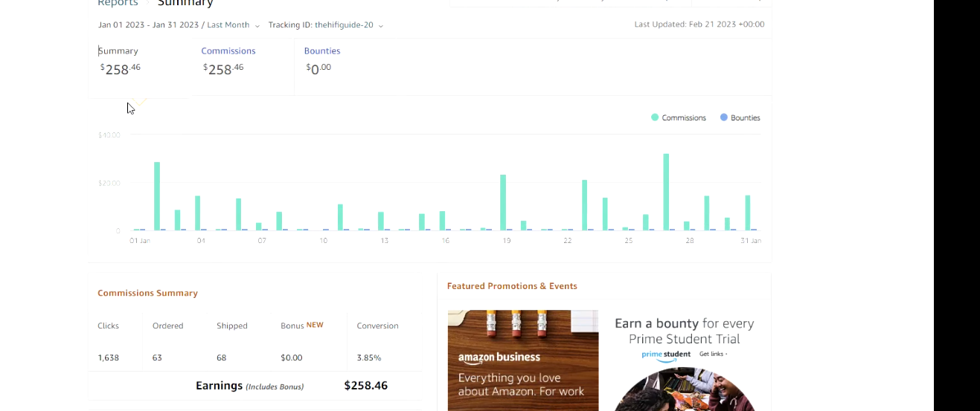Click the Jan 01 2023 - Jan 31 2023 date text
The image size is (980, 411).
tap(150, 25)
